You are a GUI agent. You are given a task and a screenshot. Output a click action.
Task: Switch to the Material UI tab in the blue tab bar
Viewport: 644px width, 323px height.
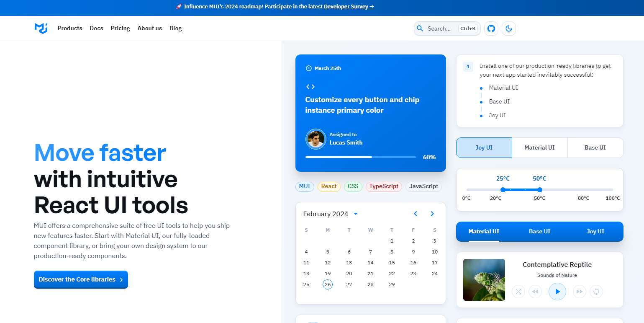tap(484, 232)
